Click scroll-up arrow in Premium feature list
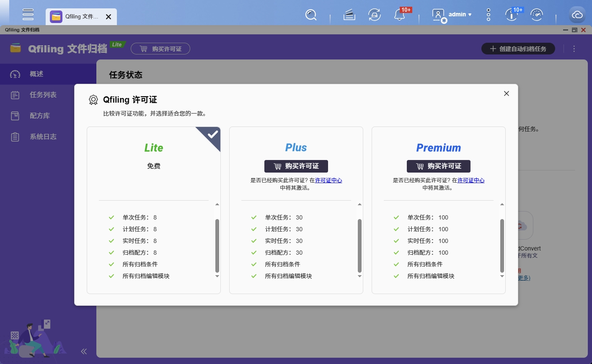 tap(502, 204)
